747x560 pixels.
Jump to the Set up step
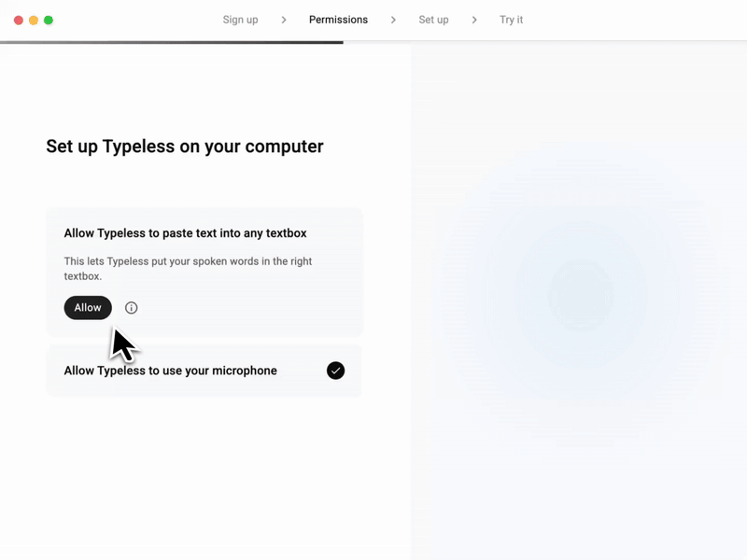433,20
